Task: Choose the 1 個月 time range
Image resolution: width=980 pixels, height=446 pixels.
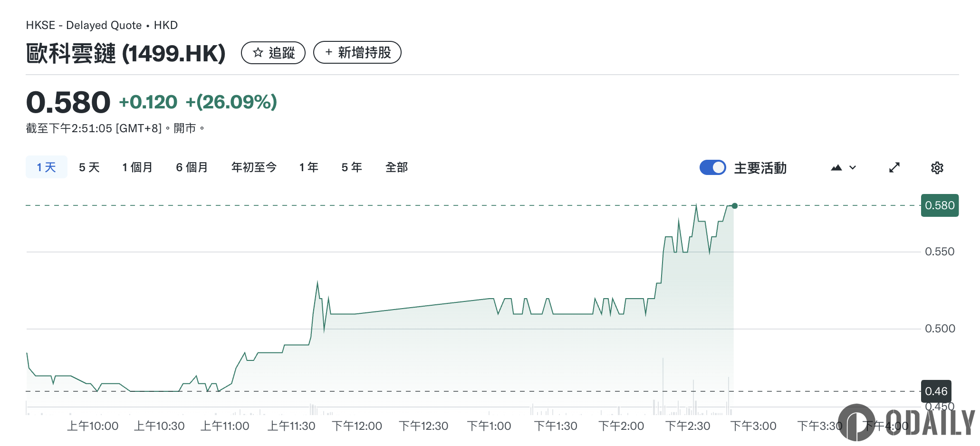Action: point(137,167)
